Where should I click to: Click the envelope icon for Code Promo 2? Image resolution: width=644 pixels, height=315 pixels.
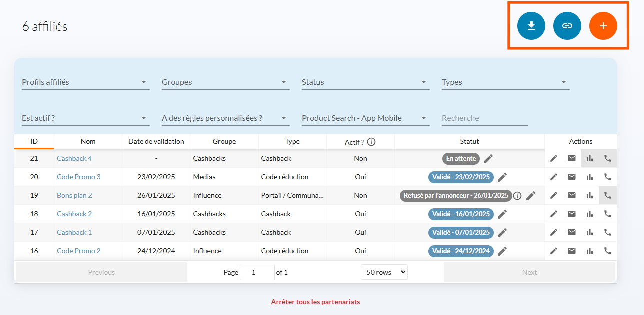(572, 251)
